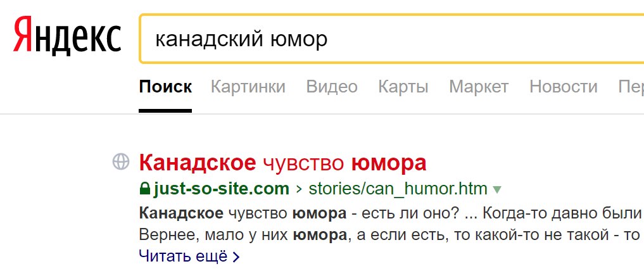Click the Яндекс logo

click(x=67, y=37)
